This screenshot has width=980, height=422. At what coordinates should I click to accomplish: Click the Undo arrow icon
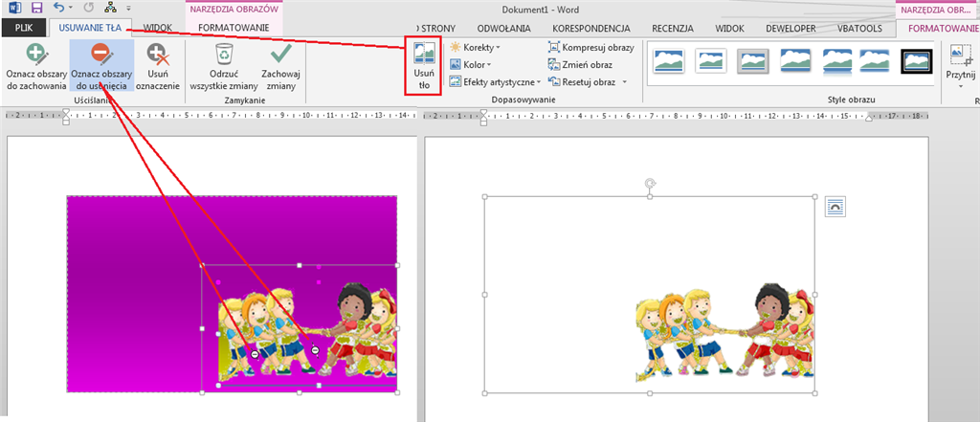tap(58, 8)
